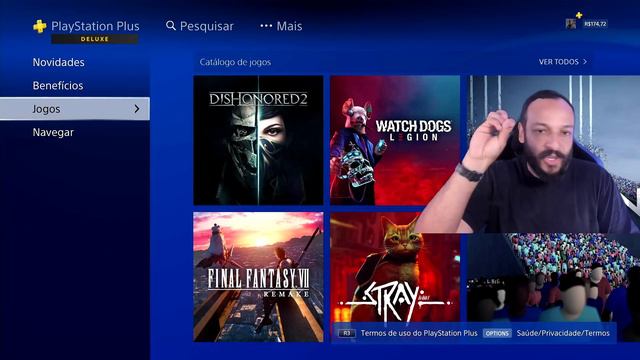Image resolution: width=640 pixels, height=360 pixels.
Task: Click the Catálogo de jogos heading
Action: (x=235, y=62)
